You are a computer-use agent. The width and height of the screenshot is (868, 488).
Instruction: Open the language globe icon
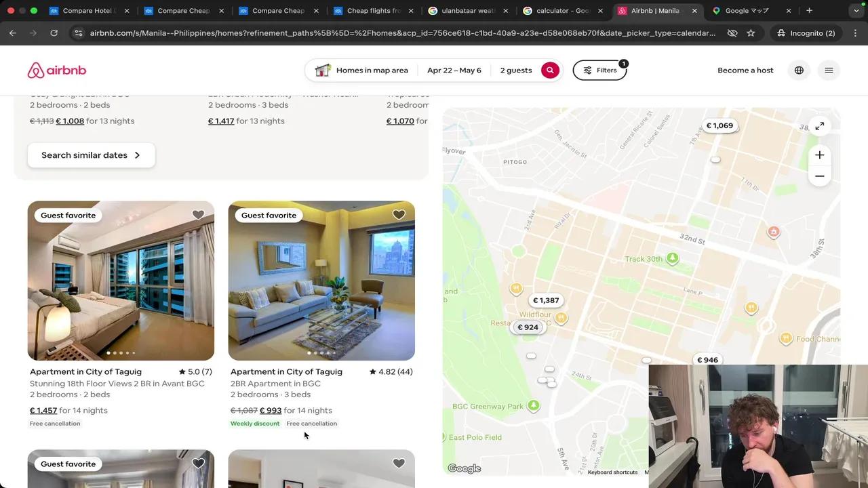click(799, 70)
